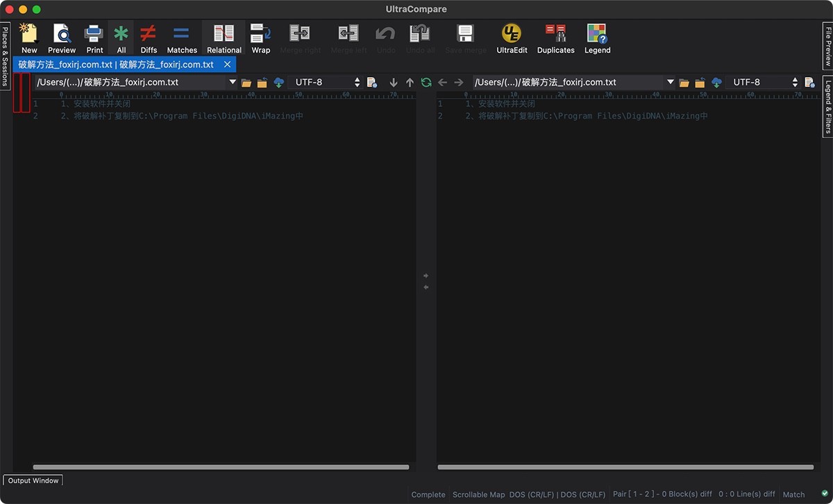Click the recompare refresh icon
Image resolution: width=833 pixels, height=504 pixels.
tap(426, 82)
